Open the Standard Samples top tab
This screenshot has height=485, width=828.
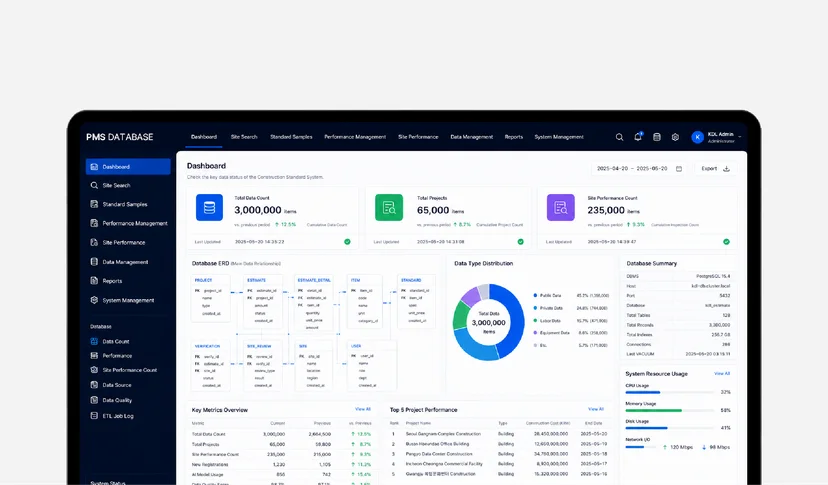click(x=291, y=137)
